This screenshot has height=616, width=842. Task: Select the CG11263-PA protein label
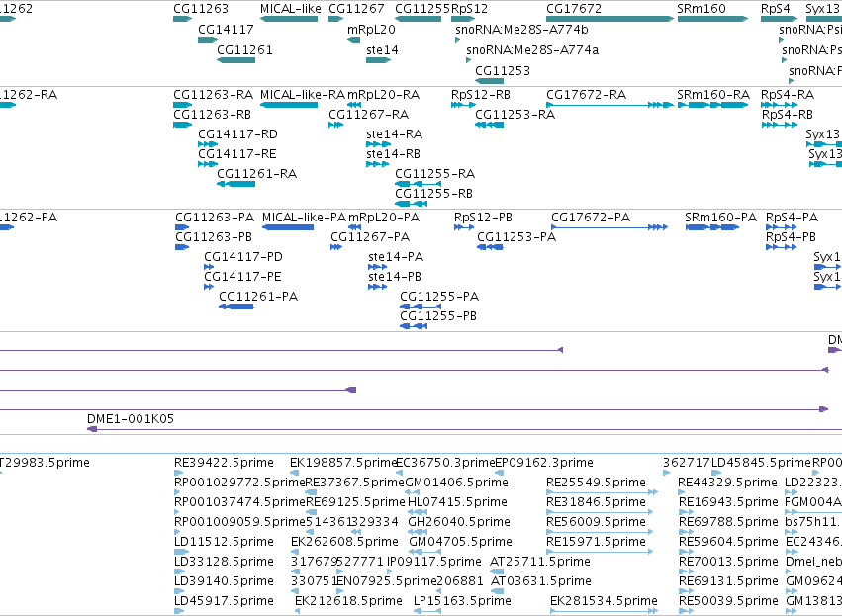[215, 218]
